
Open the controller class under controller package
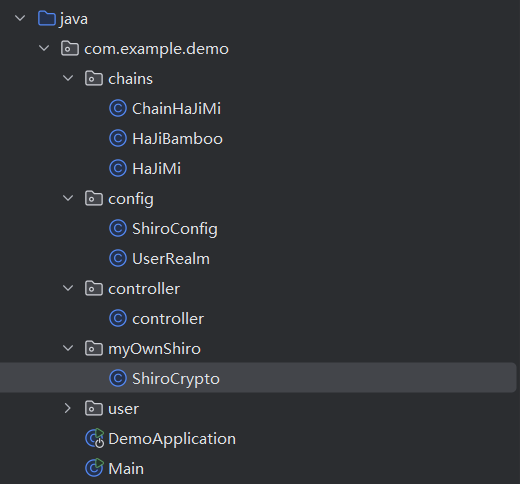[x=168, y=319]
